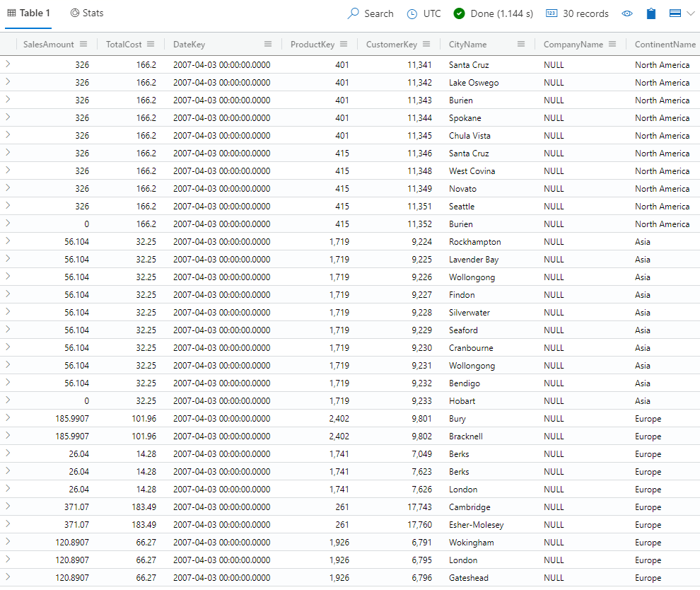The height and width of the screenshot is (590, 700).
Task: Sort by the CityName column header
Action: tap(467, 45)
